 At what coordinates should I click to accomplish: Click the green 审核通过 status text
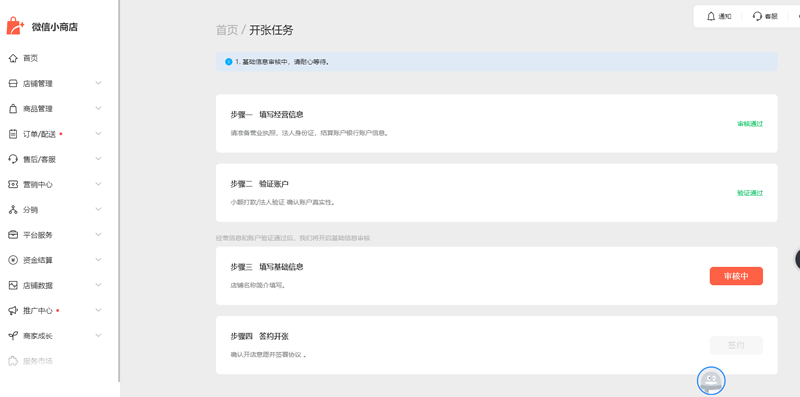(750, 124)
